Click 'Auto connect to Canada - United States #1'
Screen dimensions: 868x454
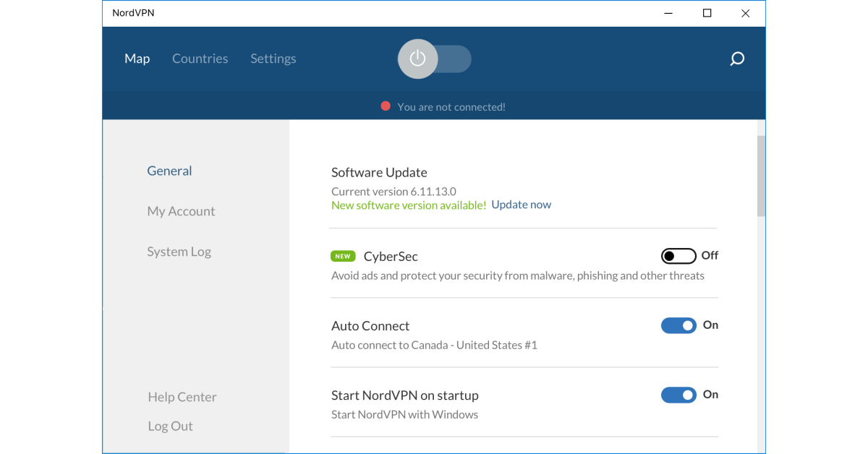coord(434,345)
